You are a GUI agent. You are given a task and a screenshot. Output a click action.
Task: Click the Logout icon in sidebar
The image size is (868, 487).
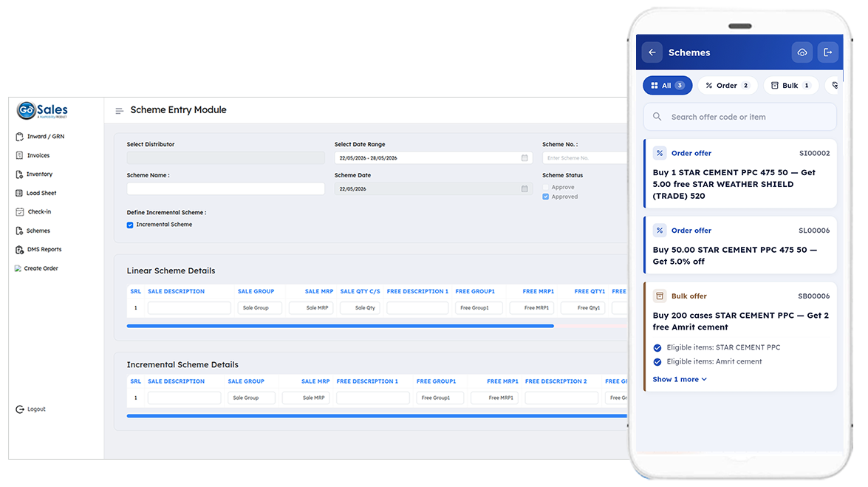[x=20, y=409]
